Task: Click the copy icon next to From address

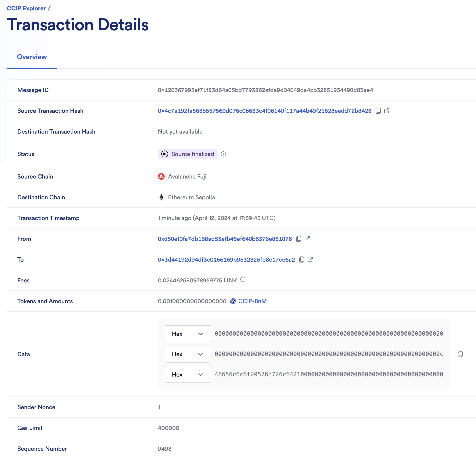Action: click(x=299, y=239)
